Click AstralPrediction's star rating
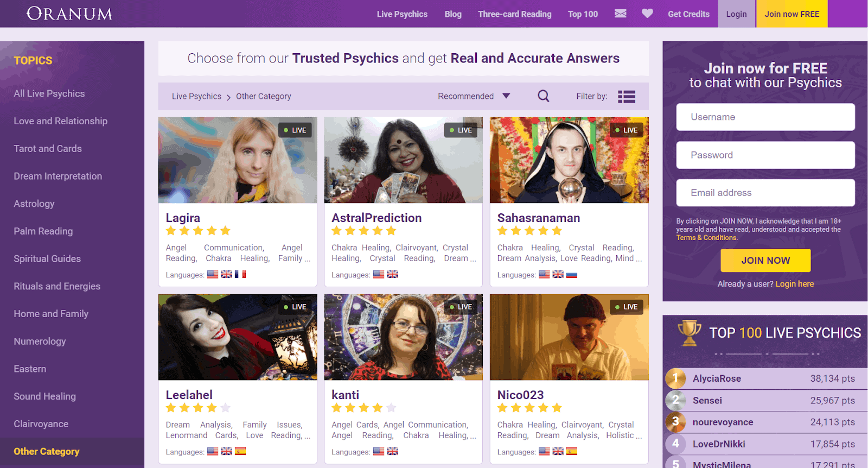This screenshot has height=468, width=868. point(364,231)
